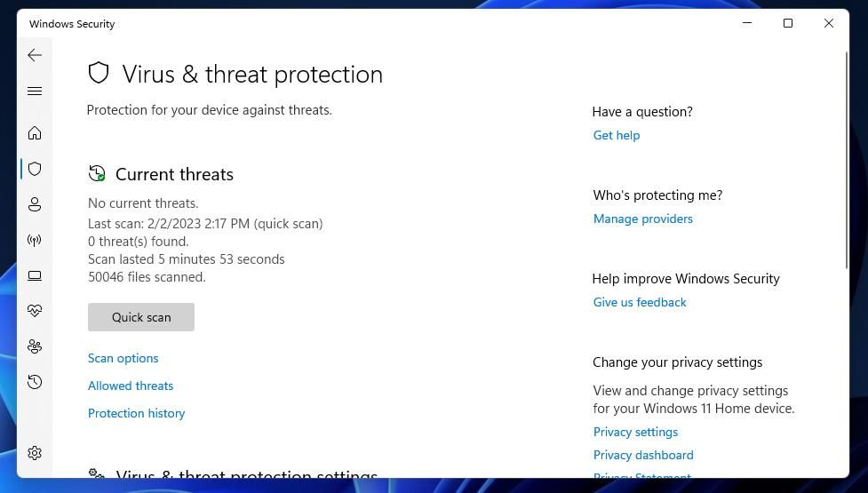Image resolution: width=868 pixels, height=493 pixels.
Task: Click Get help link
Action: click(x=616, y=135)
